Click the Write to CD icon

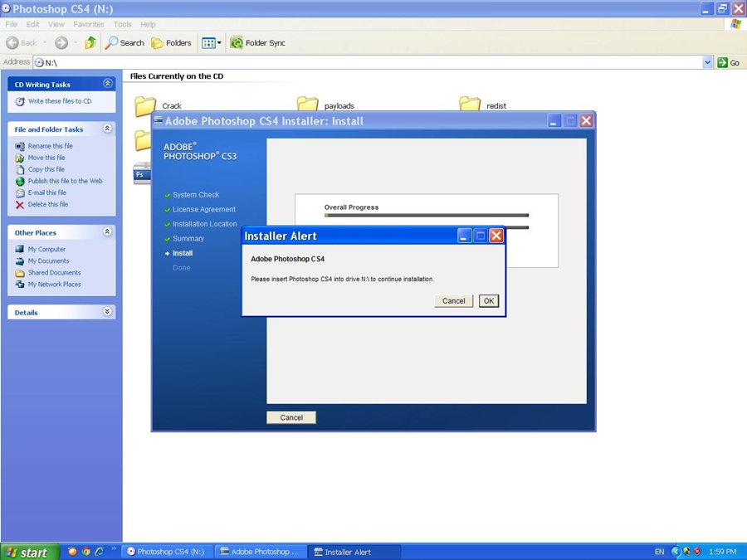click(20, 101)
